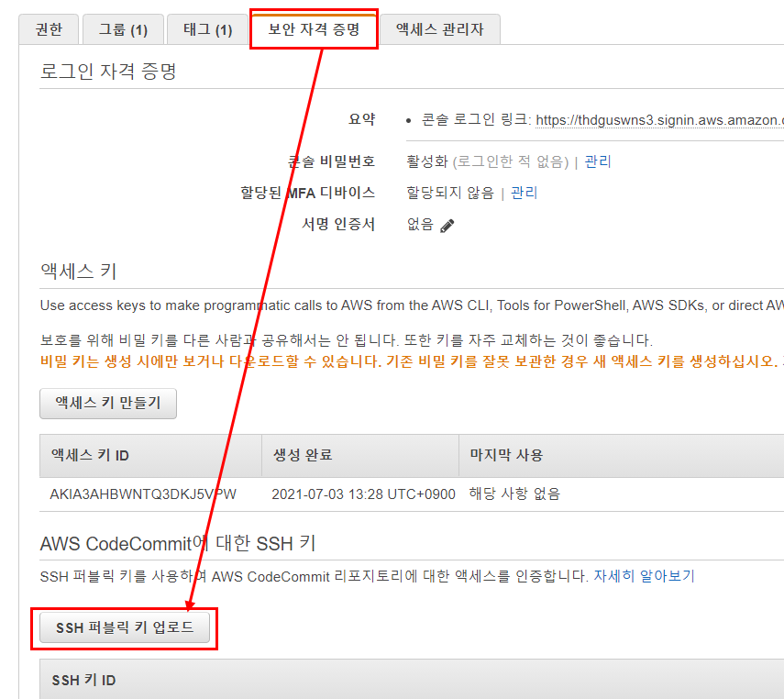784x699 pixels.
Task: Edit 서명 인증서 with pencil icon
Action: tap(447, 226)
